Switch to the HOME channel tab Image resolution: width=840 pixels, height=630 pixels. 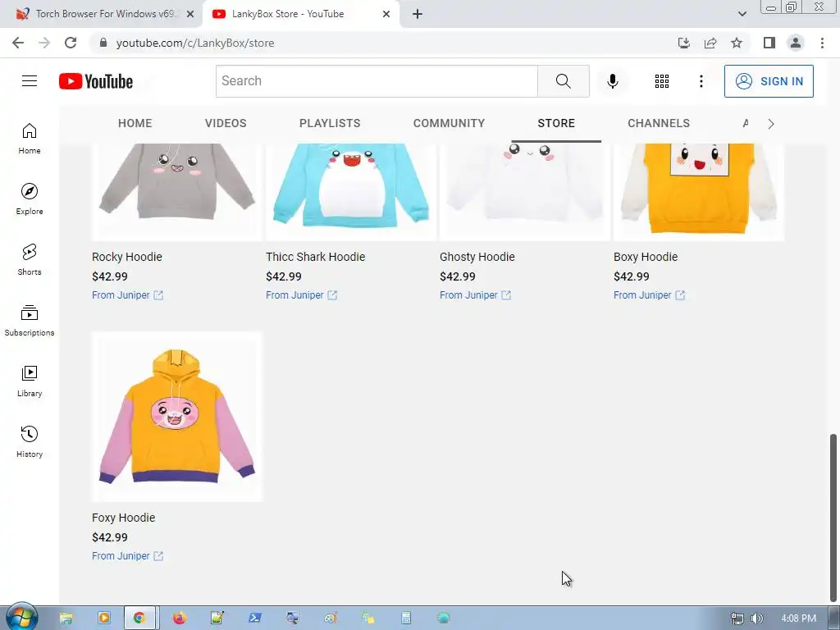tap(135, 123)
